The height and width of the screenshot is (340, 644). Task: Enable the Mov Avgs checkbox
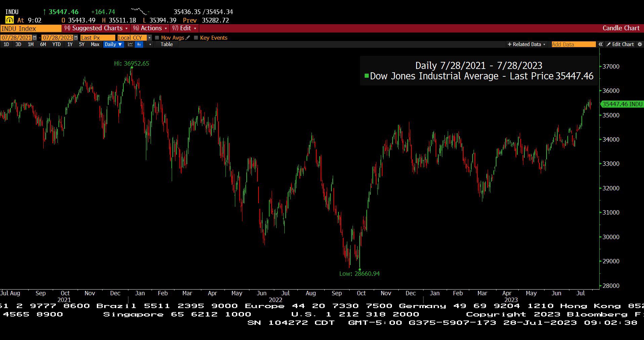(x=157, y=38)
